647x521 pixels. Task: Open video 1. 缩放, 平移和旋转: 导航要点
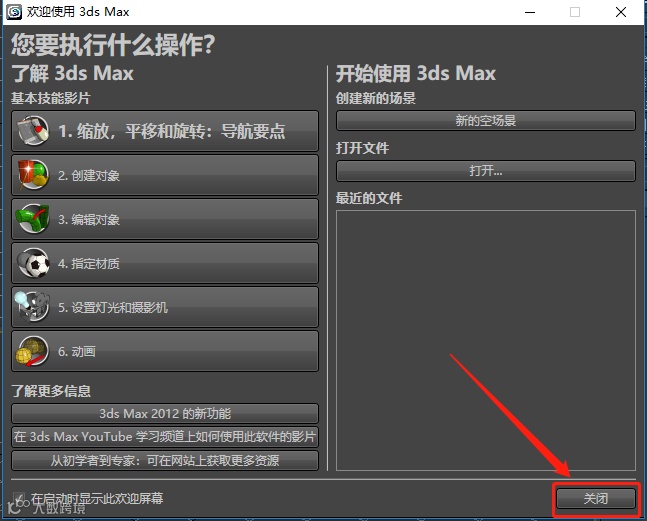[x=165, y=131]
